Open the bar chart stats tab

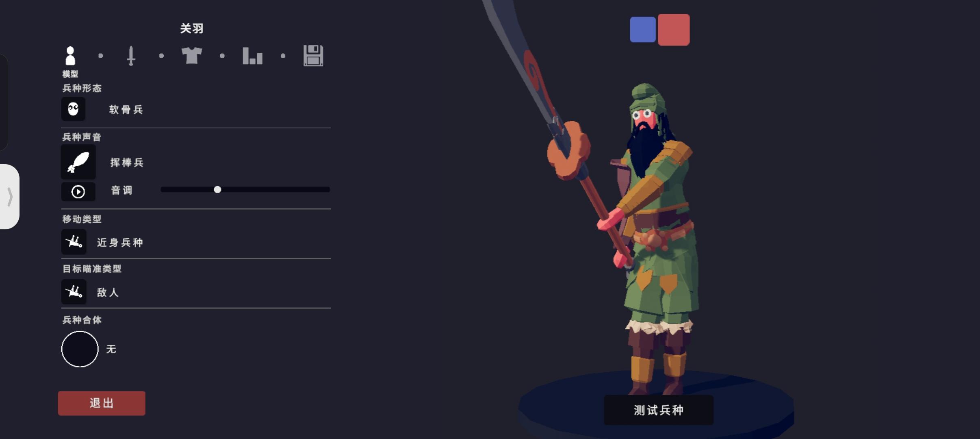(x=252, y=56)
